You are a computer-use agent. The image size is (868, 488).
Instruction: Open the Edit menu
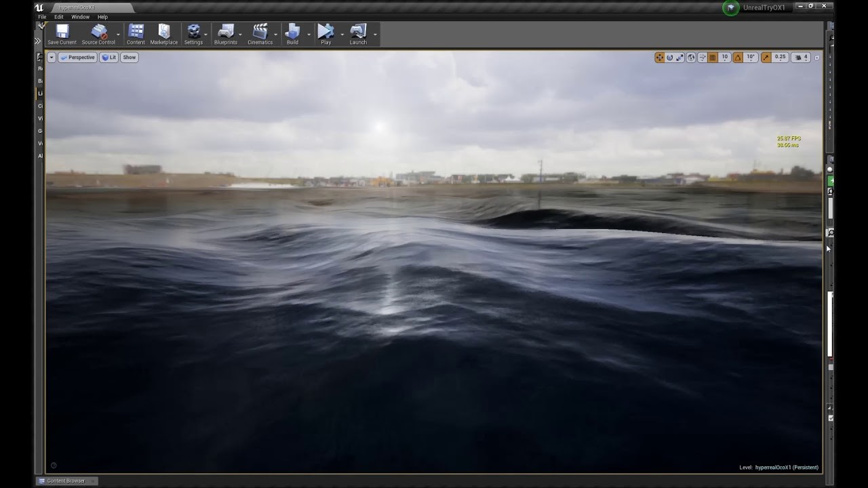click(59, 16)
